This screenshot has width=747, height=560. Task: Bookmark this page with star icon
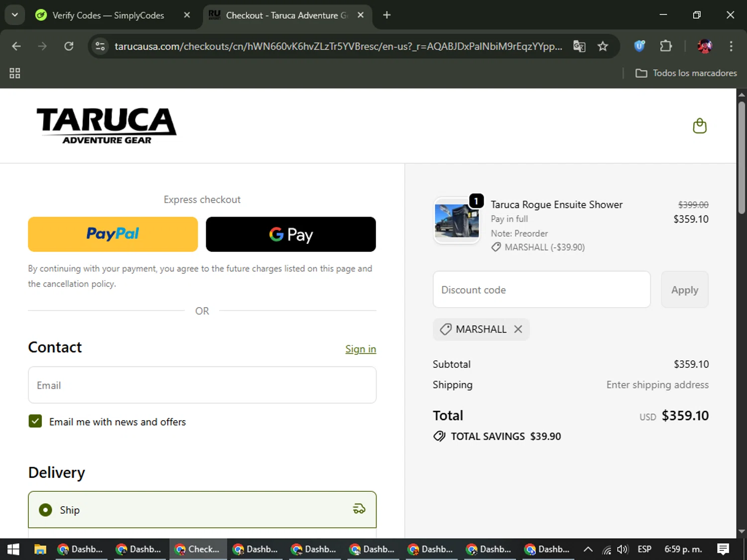[x=603, y=46]
